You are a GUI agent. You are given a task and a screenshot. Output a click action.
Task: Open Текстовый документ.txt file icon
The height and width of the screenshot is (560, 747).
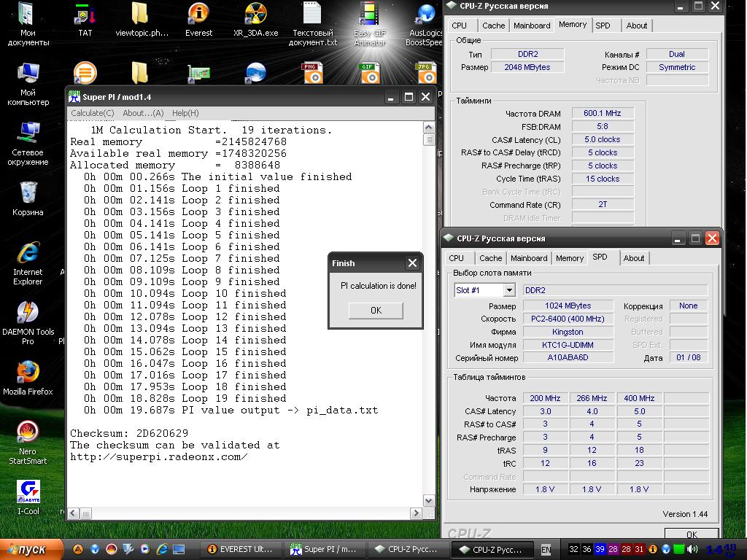312,24
